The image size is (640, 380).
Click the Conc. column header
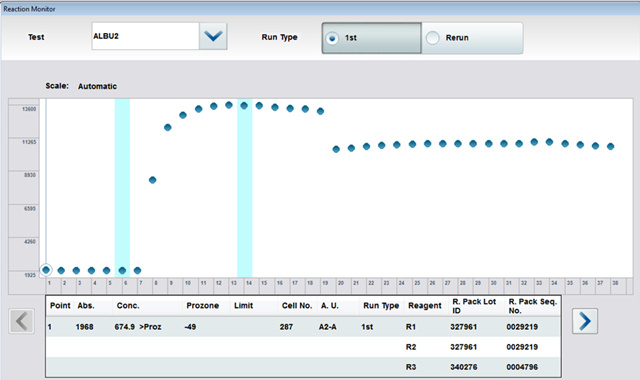pyautogui.click(x=128, y=306)
